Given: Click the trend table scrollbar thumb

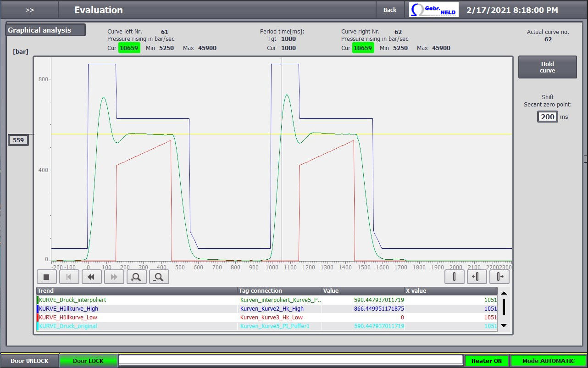Looking at the screenshot, I should [x=504, y=307].
